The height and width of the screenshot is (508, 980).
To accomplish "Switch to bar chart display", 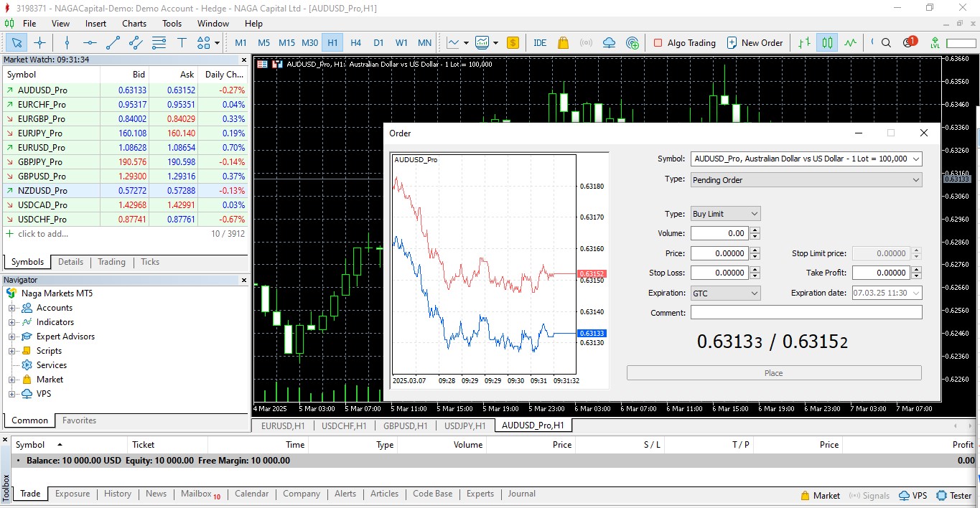I will point(804,43).
